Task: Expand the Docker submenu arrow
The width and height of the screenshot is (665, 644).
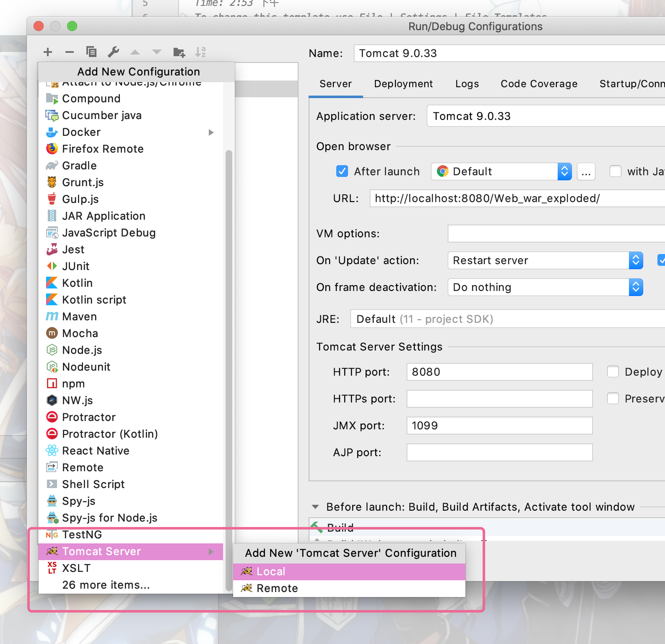Action: coord(211,132)
